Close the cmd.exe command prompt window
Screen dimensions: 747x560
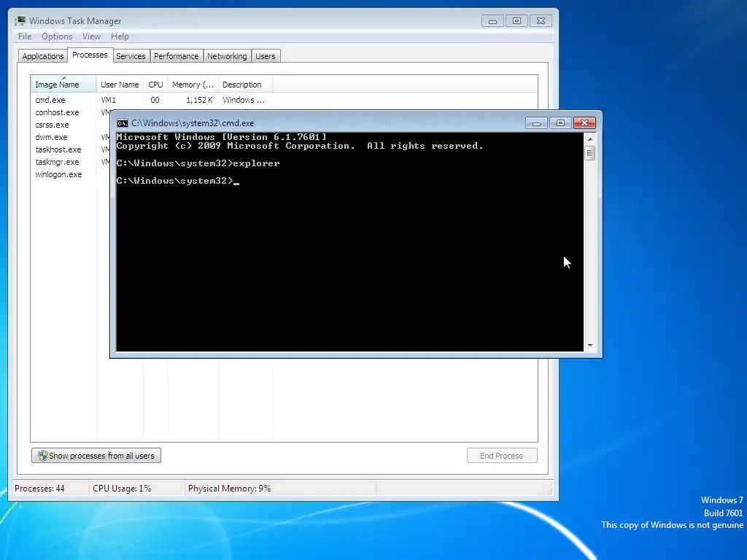(584, 123)
